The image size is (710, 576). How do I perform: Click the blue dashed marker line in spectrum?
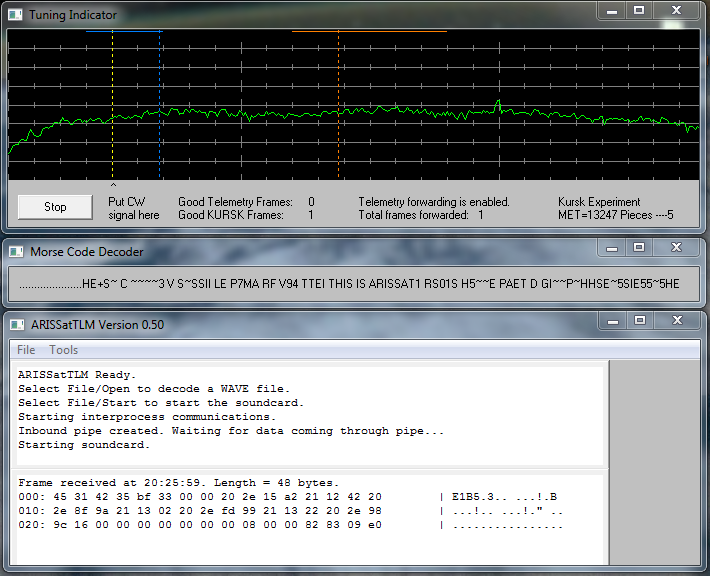[x=160, y=105]
